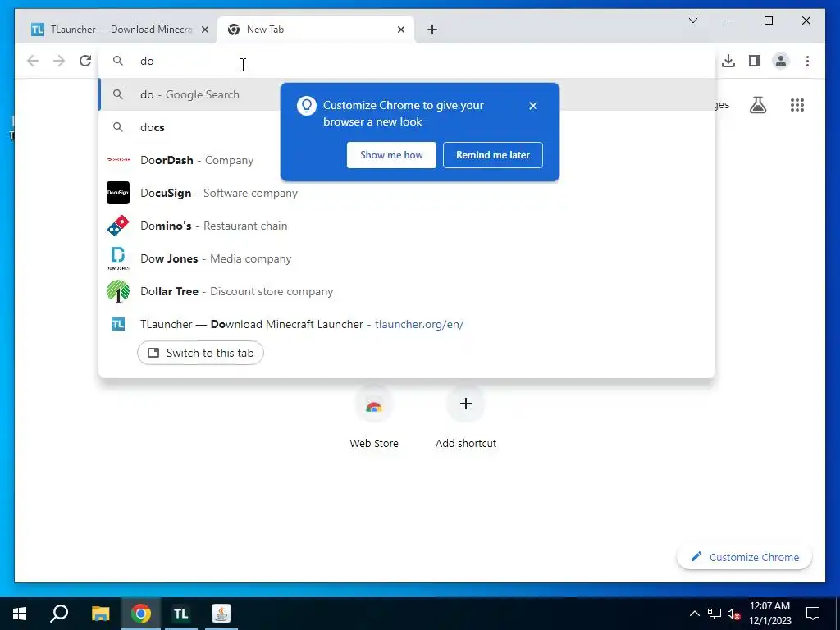Open the notification center icon
This screenshot has height=630, width=840.
[x=813, y=614]
